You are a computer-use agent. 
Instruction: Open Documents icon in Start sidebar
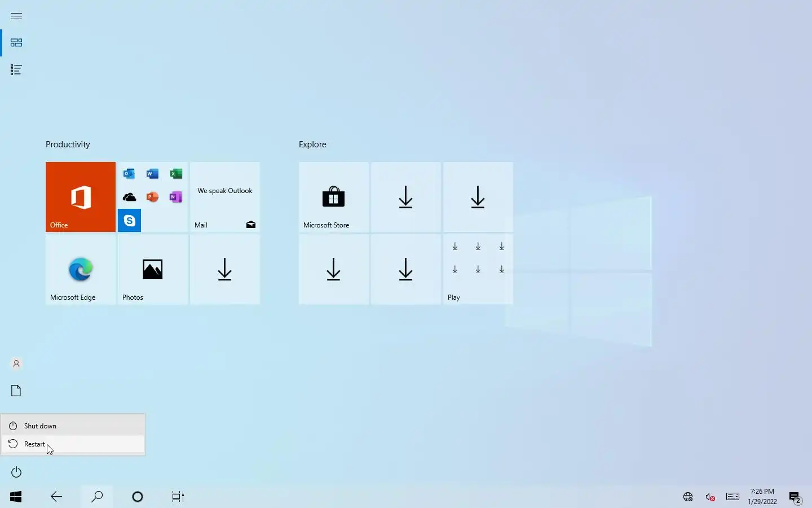pyautogui.click(x=16, y=391)
